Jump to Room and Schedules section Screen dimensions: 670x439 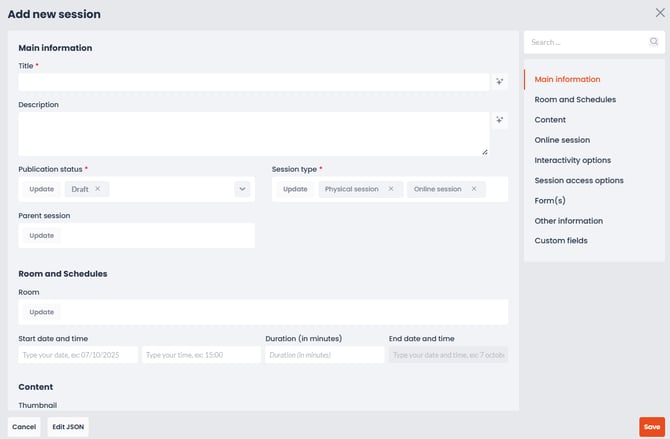point(575,100)
